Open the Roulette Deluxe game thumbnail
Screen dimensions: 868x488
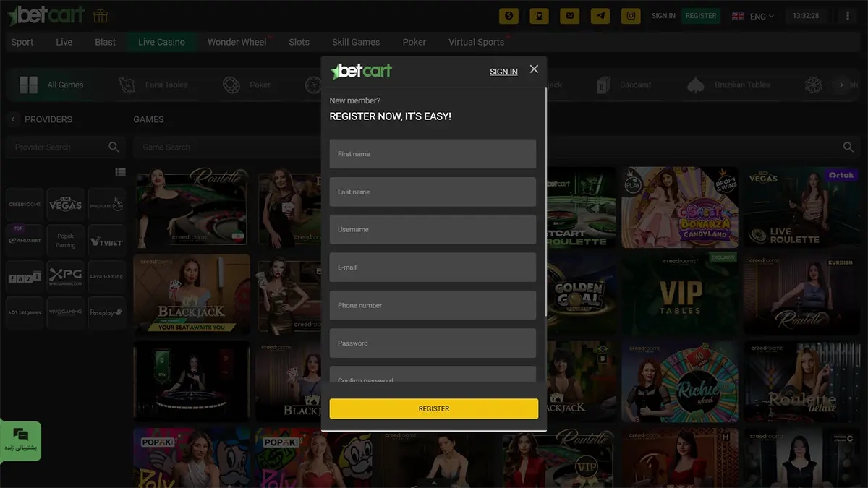pyautogui.click(x=801, y=382)
